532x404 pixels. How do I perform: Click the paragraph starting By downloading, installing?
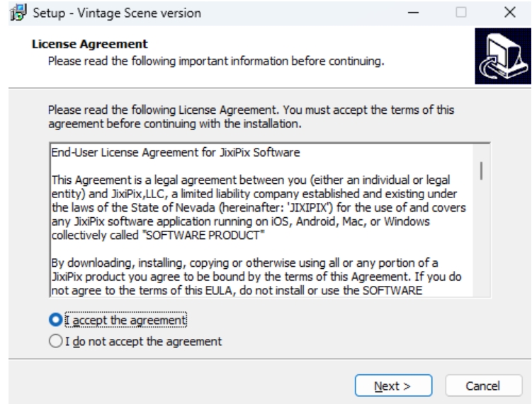click(256, 277)
